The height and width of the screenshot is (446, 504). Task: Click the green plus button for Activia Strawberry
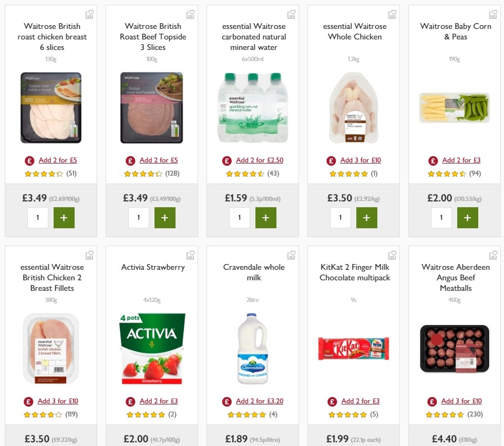(x=164, y=445)
